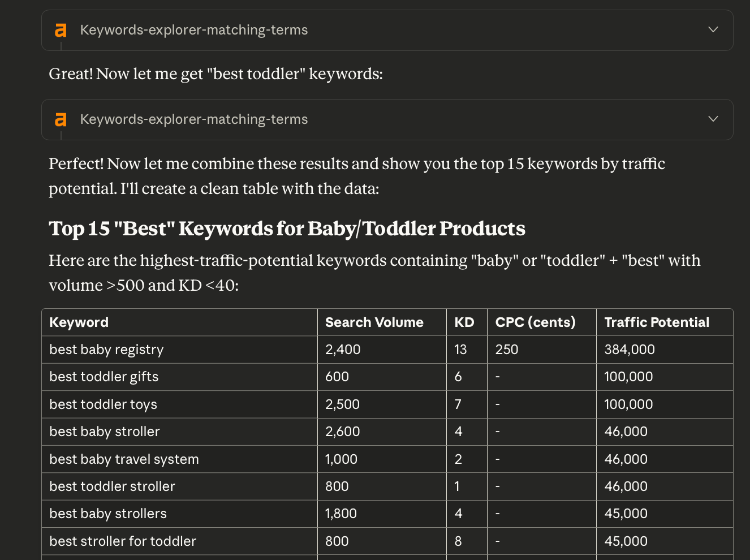Click the Traffic Potential column header
The height and width of the screenshot is (560, 750).
coord(657,322)
